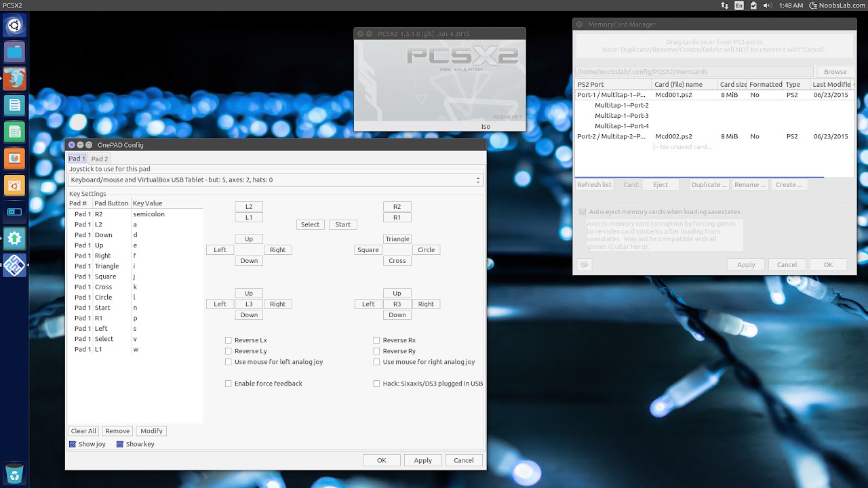
Task: Select the Iso menu in PCSX2 window
Action: pos(486,126)
